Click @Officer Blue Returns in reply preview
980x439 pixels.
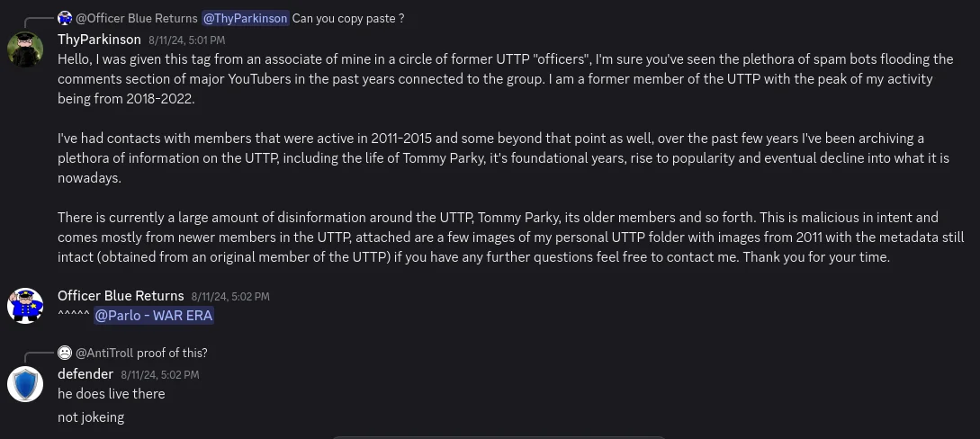pyautogui.click(x=137, y=18)
